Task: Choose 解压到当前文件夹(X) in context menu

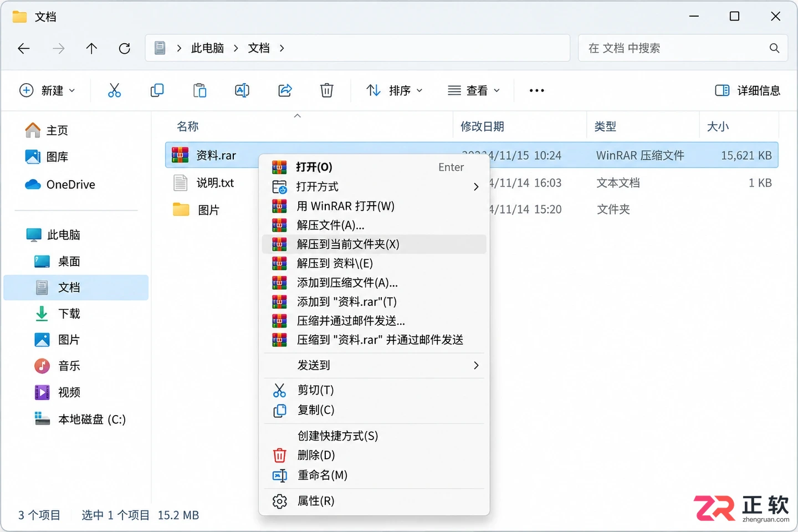Action: pos(374,244)
